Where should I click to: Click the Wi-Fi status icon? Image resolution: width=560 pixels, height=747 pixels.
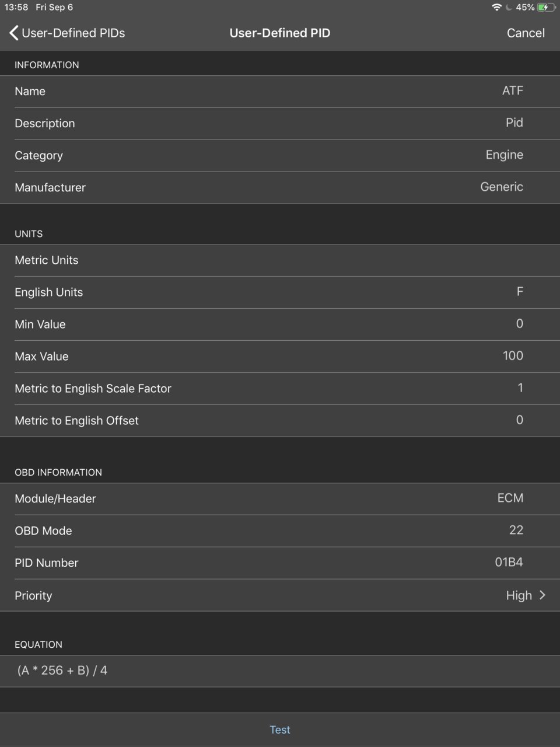496,7
